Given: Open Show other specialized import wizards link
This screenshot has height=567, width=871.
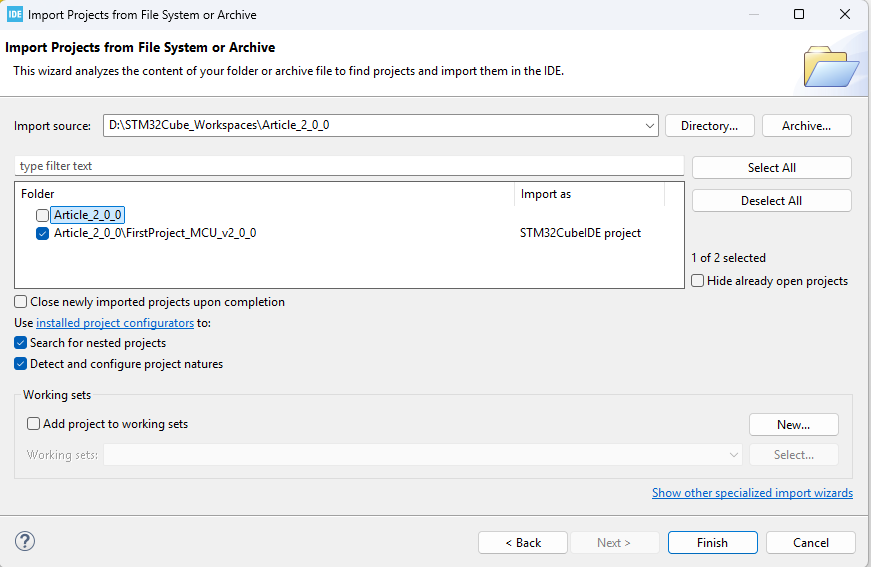Looking at the screenshot, I should (x=752, y=493).
